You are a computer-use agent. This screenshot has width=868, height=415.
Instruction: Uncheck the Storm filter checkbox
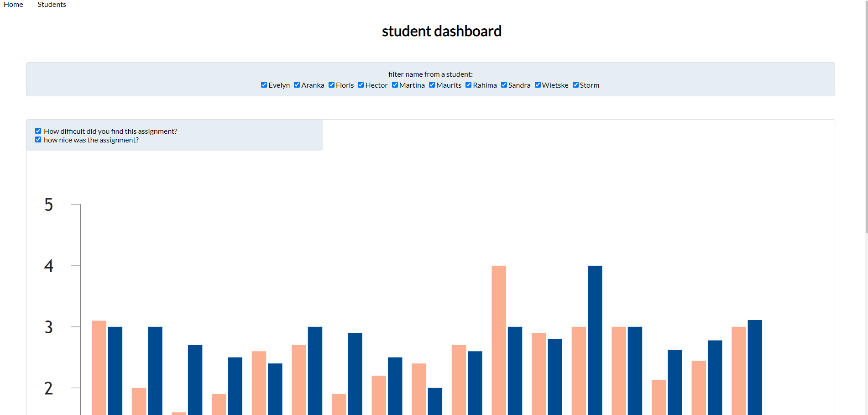tap(575, 84)
